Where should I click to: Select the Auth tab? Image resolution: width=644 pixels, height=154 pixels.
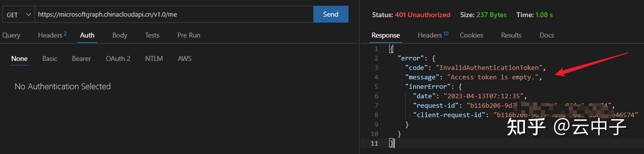(87, 35)
